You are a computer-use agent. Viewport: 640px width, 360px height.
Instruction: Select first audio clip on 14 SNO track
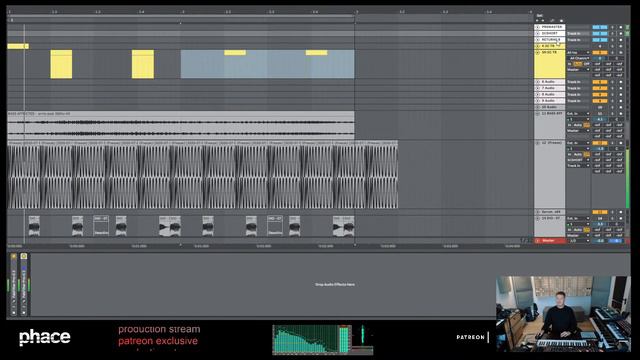(x=34, y=226)
